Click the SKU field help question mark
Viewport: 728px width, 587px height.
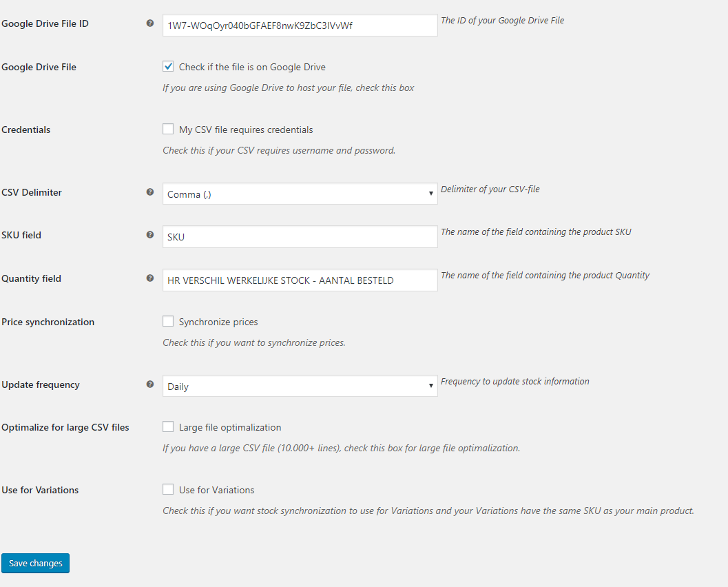pos(150,234)
